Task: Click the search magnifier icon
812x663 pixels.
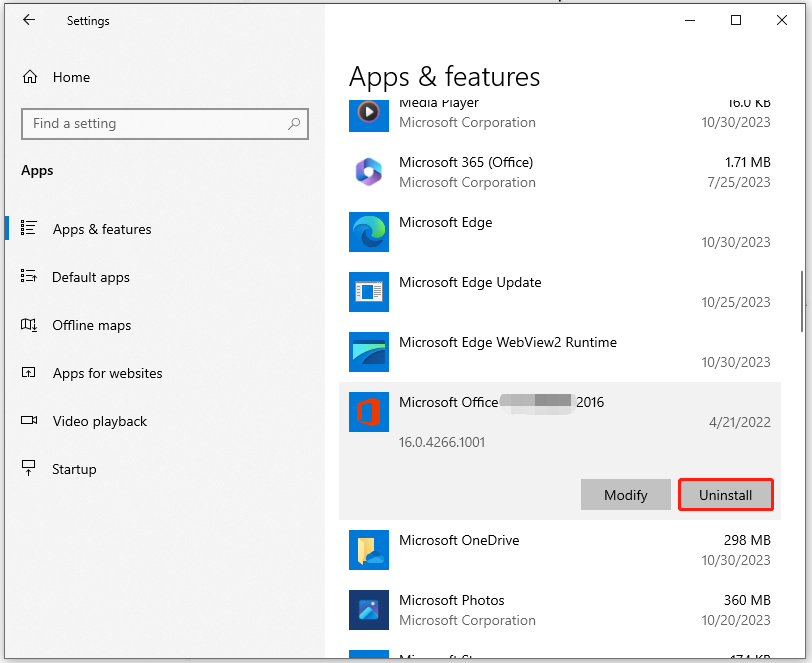Action: [x=294, y=124]
